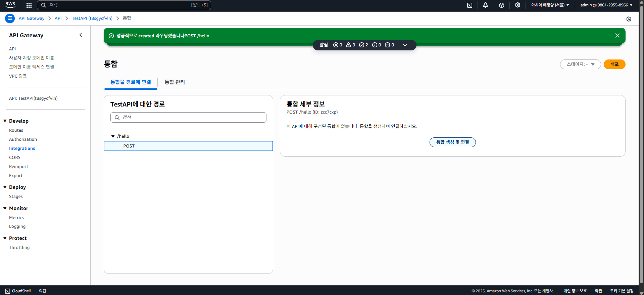Open the Asia Pacific (Seoul) region dropdown
The height and width of the screenshot is (295, 644).
(550, 5)
